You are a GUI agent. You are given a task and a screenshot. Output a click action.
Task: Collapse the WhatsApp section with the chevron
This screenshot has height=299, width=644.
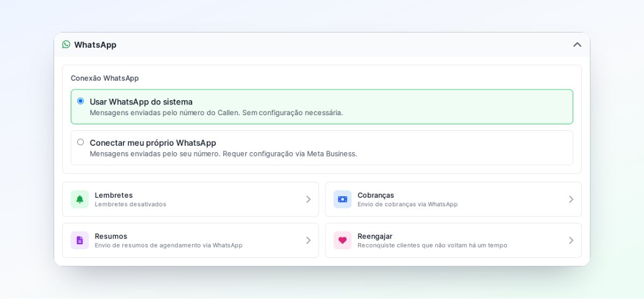(x=577, y=44)
